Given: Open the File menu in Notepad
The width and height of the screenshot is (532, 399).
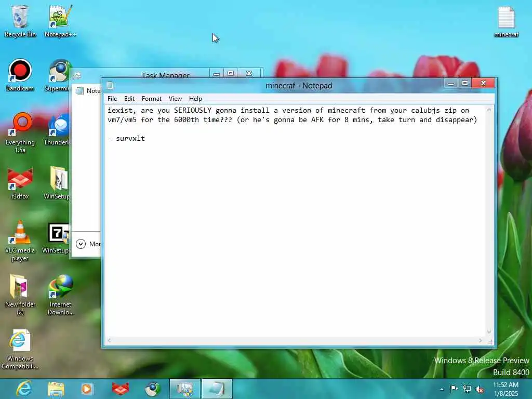Looking at the screenshot, I should [112, 99].
